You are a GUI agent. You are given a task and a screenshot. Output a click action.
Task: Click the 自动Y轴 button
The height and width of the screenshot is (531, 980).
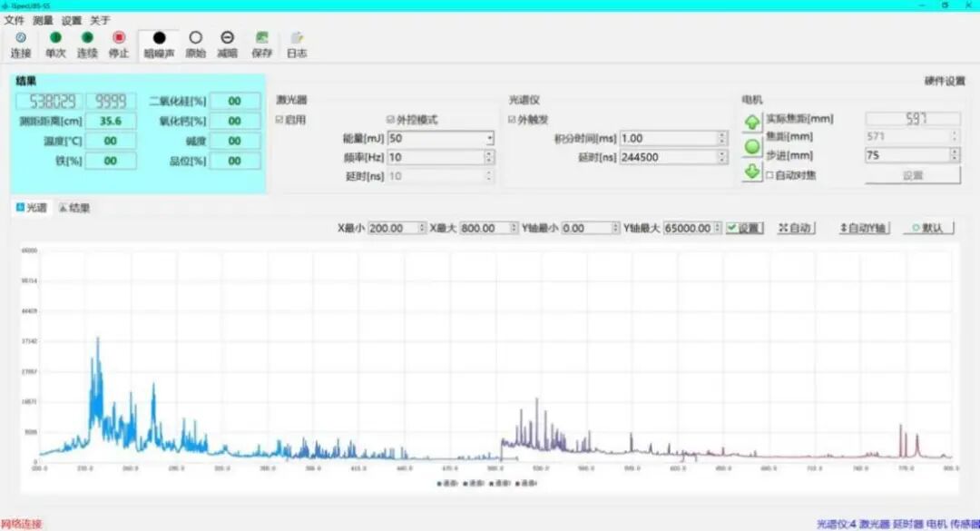tap(864, 229)
